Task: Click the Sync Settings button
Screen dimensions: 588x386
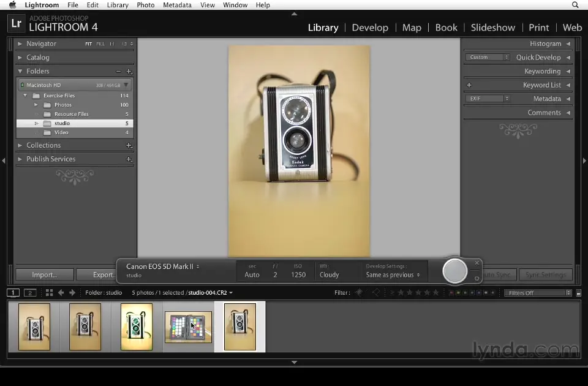Action: click(x=546, y=274)
